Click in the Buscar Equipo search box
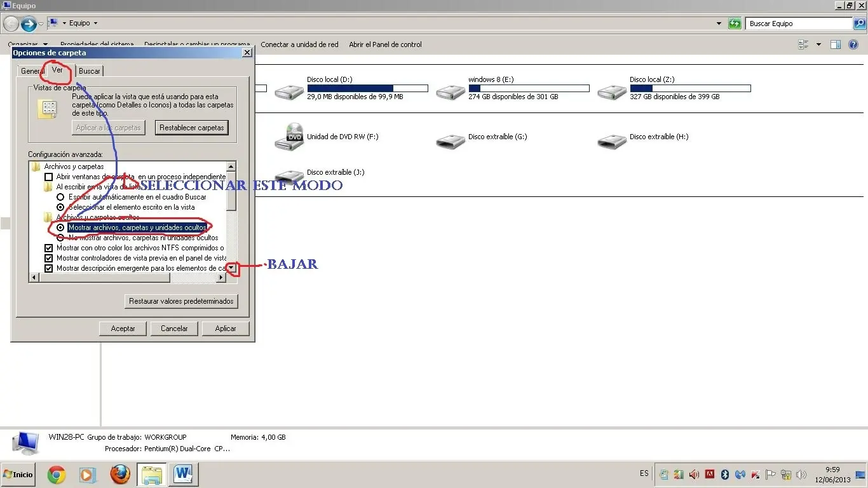This screenshot has width=868, height=488. [x=799, y=24]
